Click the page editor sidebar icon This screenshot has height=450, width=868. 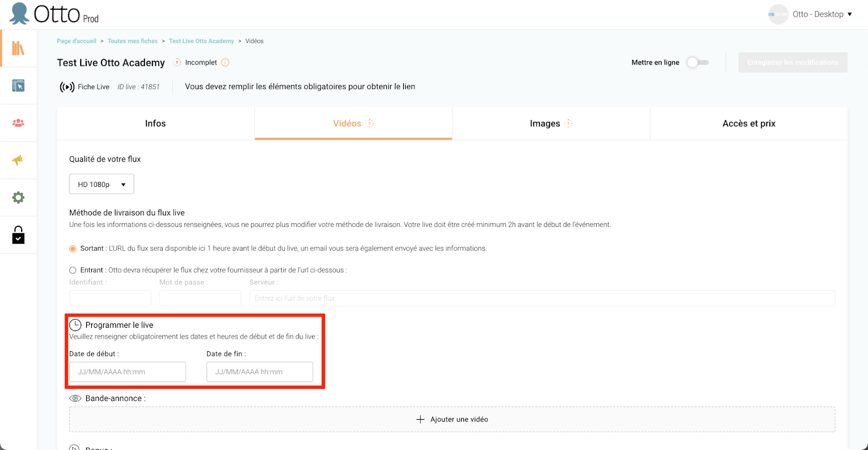tap(18, 86)
